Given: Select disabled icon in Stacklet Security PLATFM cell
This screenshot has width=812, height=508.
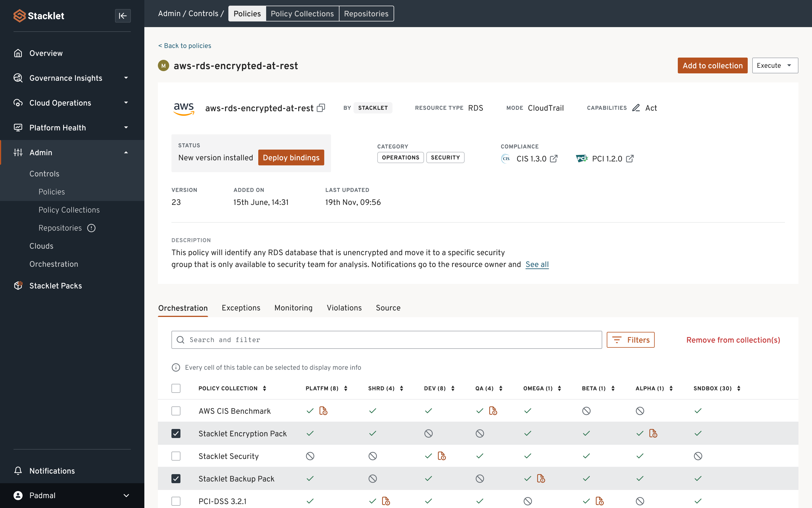Looking at the screenshot, I should (x=310, y=456).
